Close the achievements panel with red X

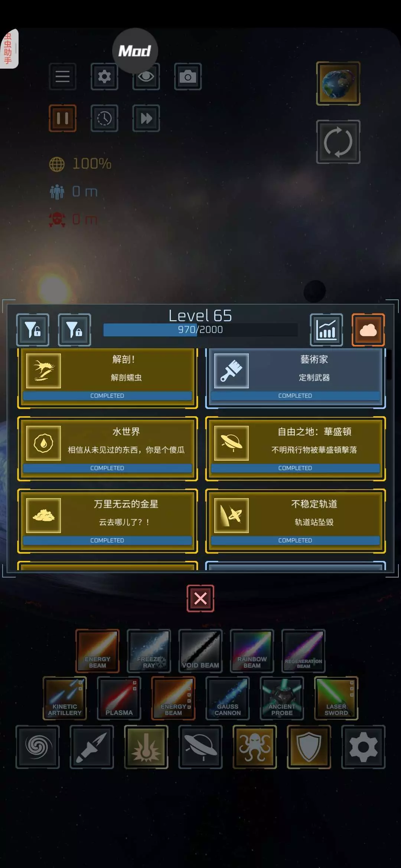(x=200, y=598)
